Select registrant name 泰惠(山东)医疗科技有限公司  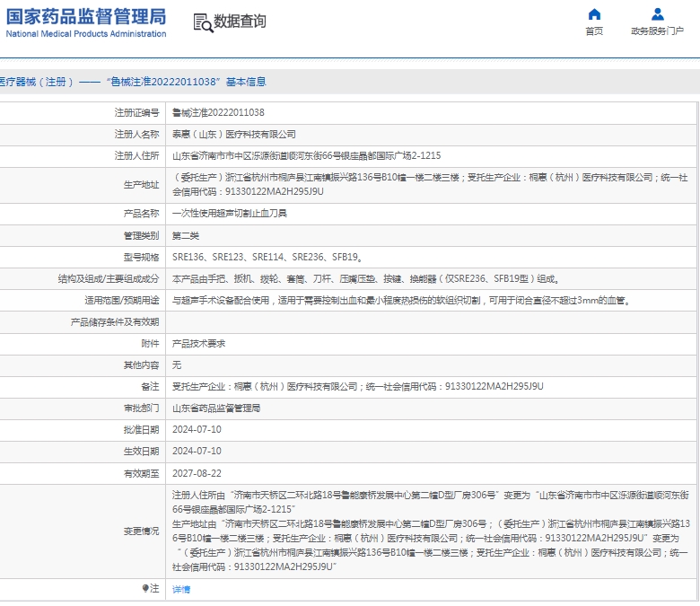pos(234,135)
